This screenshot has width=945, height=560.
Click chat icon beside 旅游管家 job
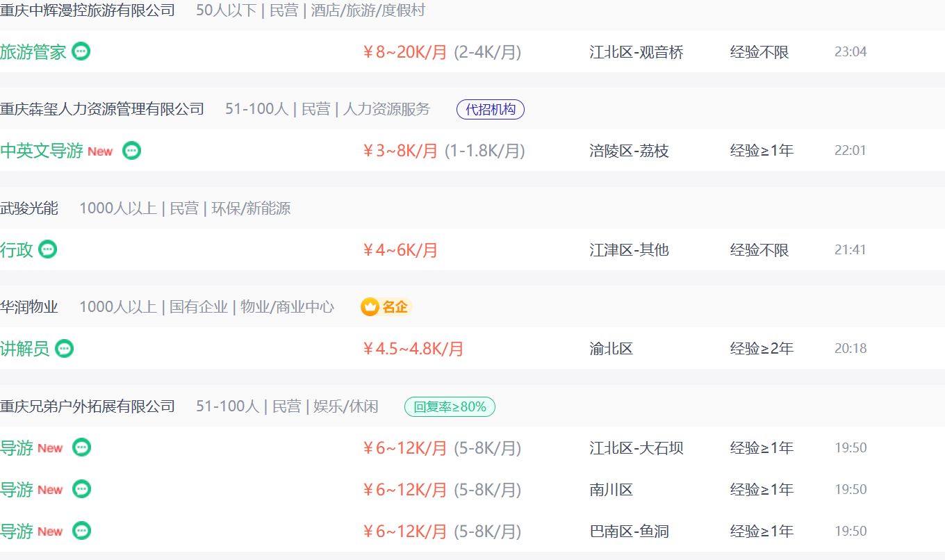coord(81,51)
